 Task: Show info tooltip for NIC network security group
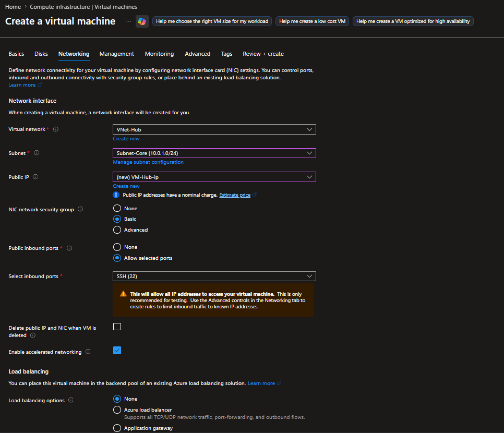coord(80,209)
